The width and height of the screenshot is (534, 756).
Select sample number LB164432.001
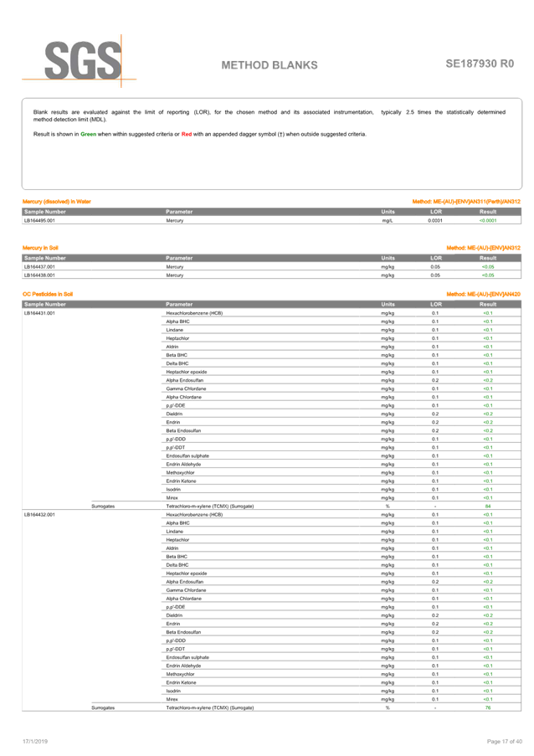39,514
